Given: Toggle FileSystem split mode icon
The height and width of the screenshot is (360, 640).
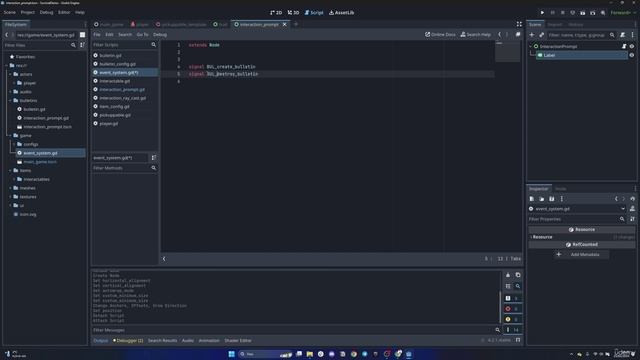Looking at the screenshot, I should [82, 35].
